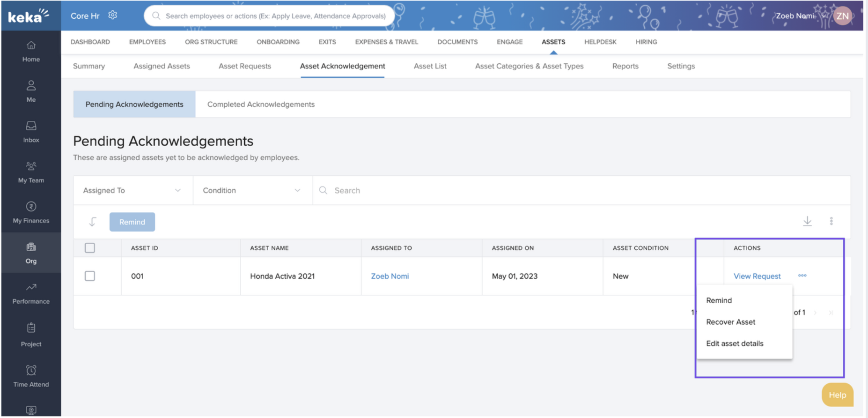Screen dimensions: 868x418
Task: Switch to the Completed Acknowledgements tab
Action: coord(261,104)
